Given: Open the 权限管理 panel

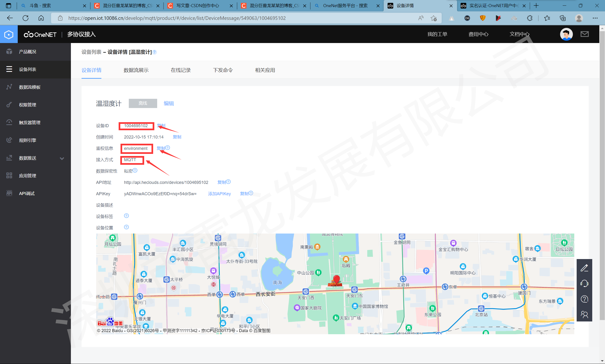Looking at the screenshot, I should click(x=27, y=104).
